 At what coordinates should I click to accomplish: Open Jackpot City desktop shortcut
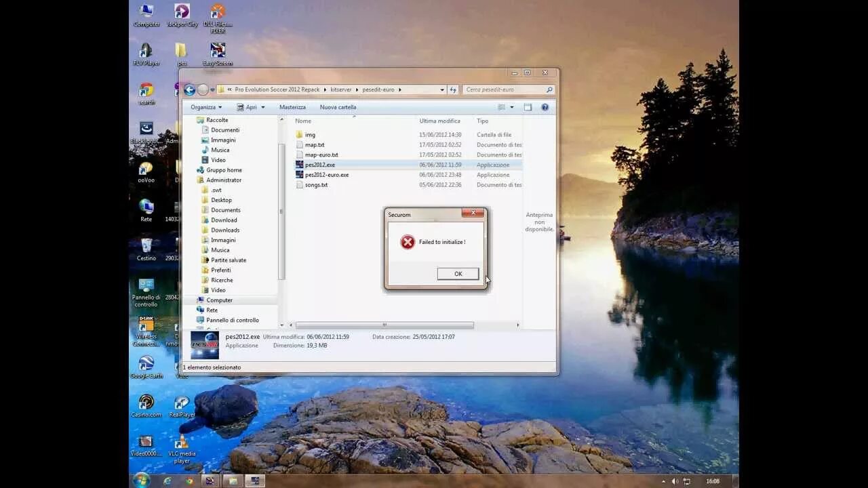click(x=182, y=16)
